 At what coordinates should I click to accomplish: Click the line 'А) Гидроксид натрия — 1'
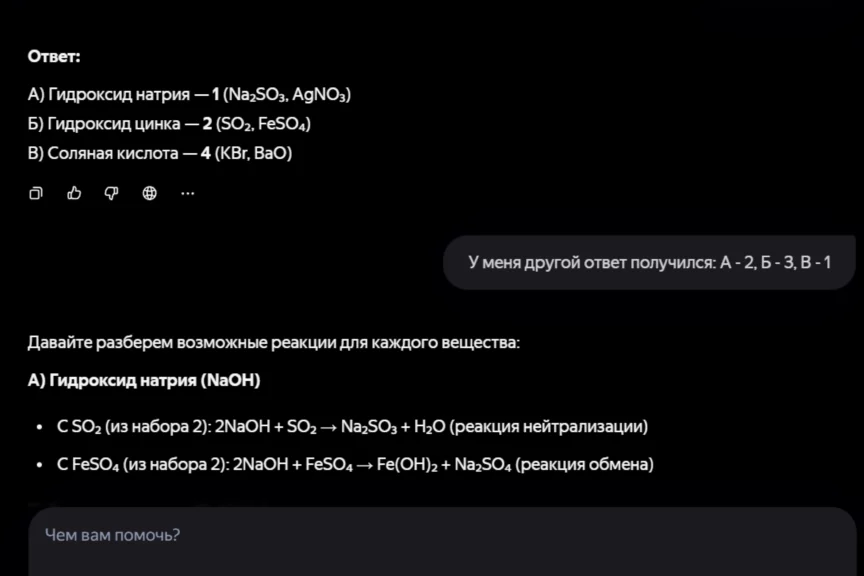pyautogui.click(x=120, y=95)
